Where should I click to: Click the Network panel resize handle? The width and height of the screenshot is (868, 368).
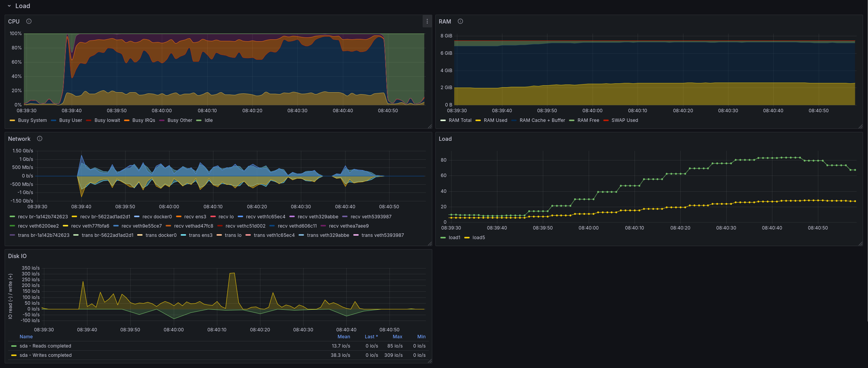(x=430, y=244)
